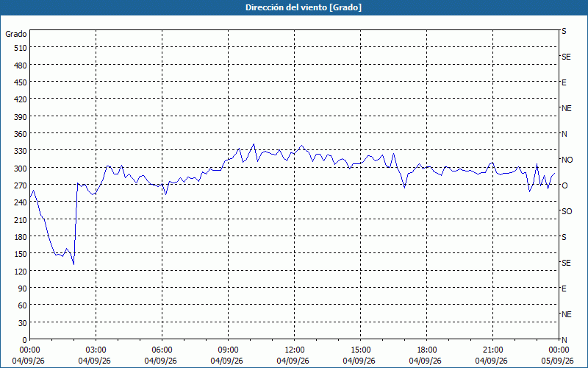
Task: Click the 05/09/26 date label
Action: [x=558, y=361]
